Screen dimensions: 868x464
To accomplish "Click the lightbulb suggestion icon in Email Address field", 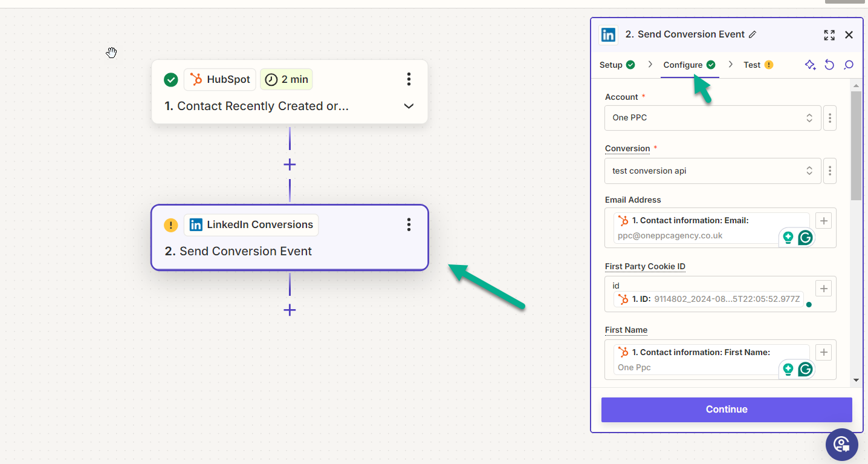I will [788, 238].
